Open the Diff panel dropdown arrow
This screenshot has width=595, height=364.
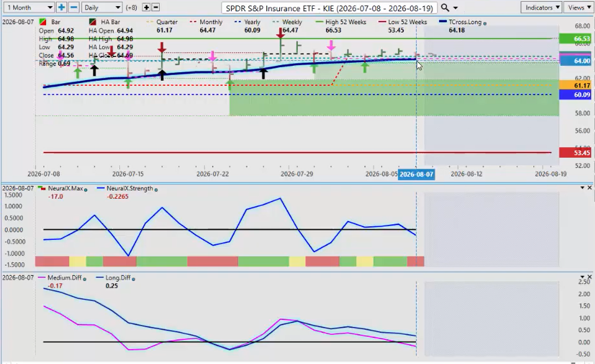coord(583,277)
